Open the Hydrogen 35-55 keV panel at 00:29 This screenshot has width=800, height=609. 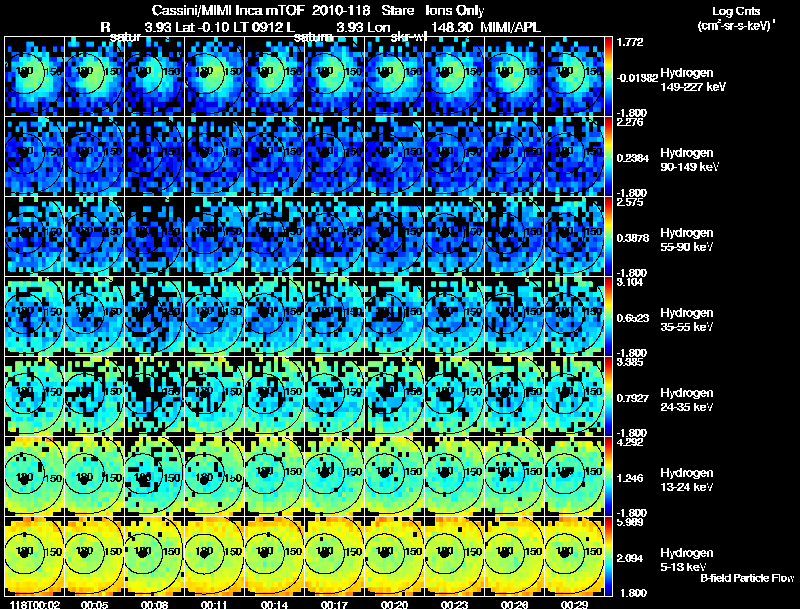574,316
